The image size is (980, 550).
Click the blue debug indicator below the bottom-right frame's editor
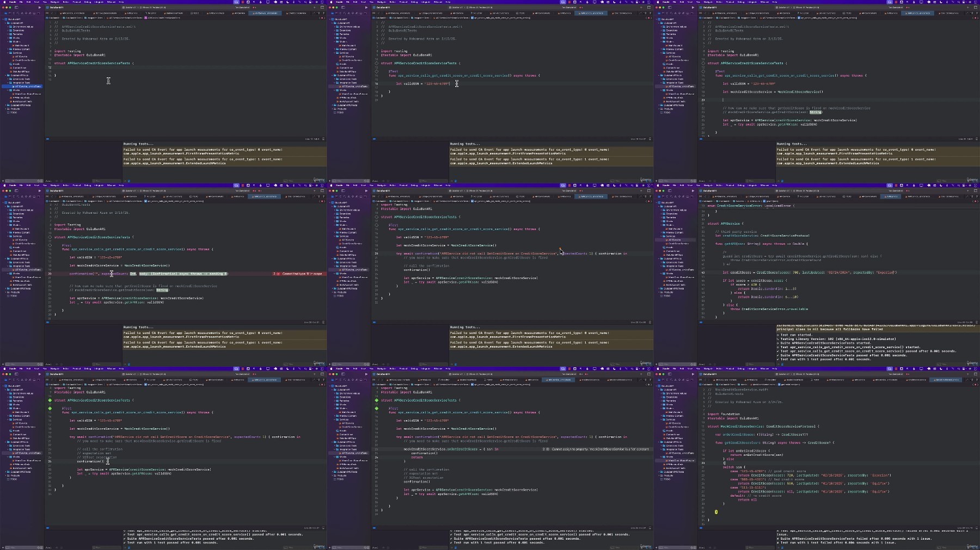(x=701, y=528)
